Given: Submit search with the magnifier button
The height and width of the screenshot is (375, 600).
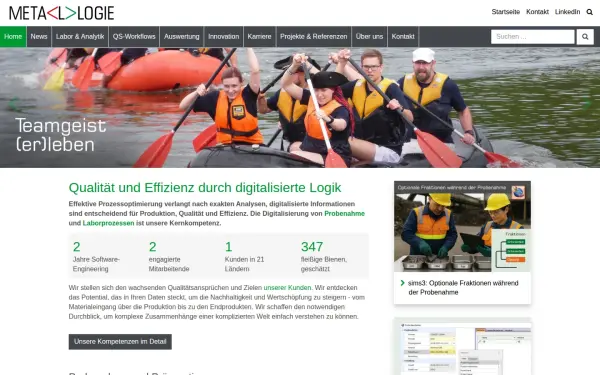Looking at the screenshot, I should (585, 37).
